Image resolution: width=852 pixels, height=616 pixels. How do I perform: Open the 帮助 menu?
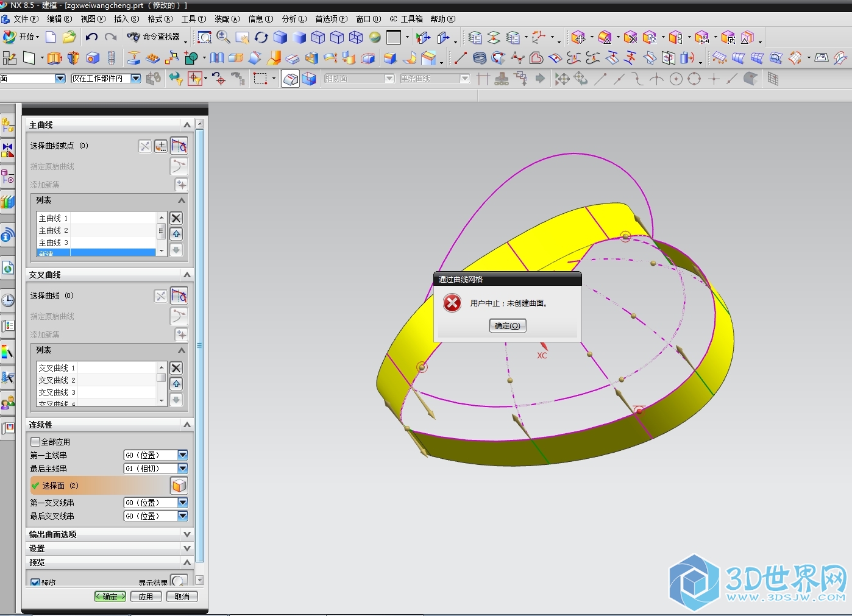(442, 19)
